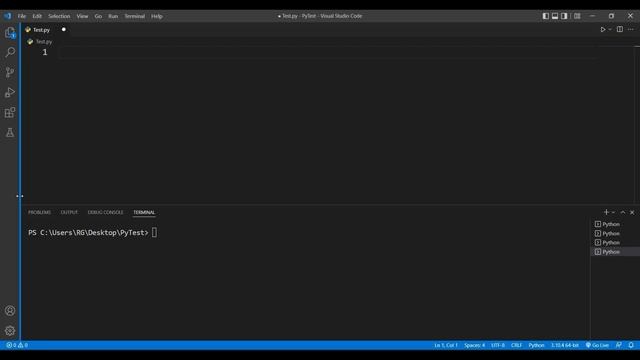Close unsaved Test.py tab dot
This screenshot has width=640, height=360.
coord(64,29)
